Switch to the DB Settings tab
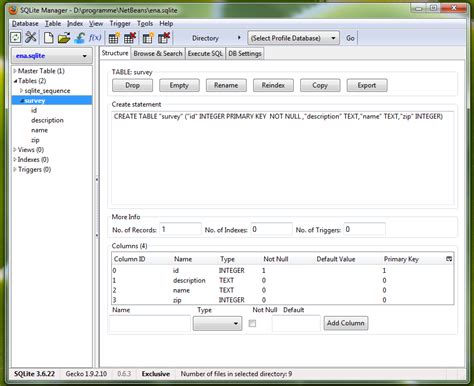Screen dimensions: 474x386 (245, 53)
